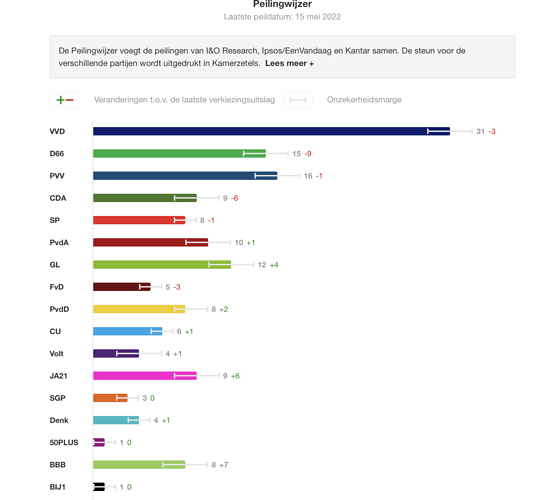Select the pink JA21 bar
Screen dimensions: 555x500
pyautogui.click(x=145, y=376)
